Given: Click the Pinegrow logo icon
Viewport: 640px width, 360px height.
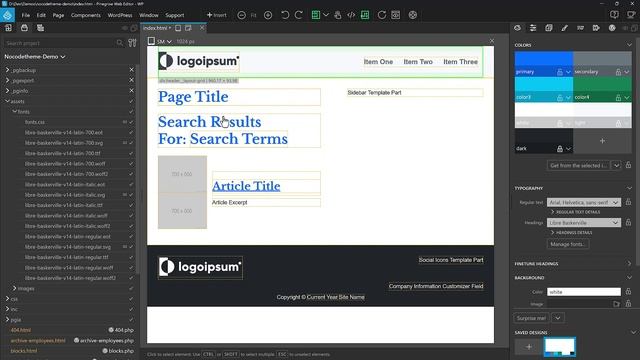Looking at the screenshot, I should tap(7, 15).
